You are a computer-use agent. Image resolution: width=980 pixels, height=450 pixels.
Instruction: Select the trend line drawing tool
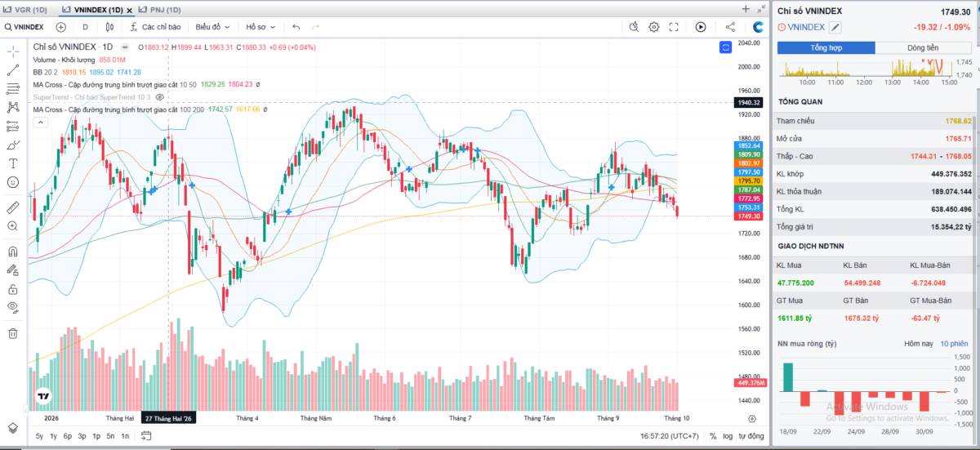pyautogui.click(x=12, y=70)
